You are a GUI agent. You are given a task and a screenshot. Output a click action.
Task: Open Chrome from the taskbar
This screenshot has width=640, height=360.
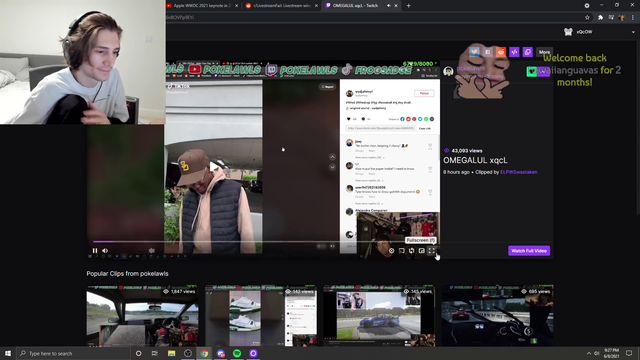(204, 353)
